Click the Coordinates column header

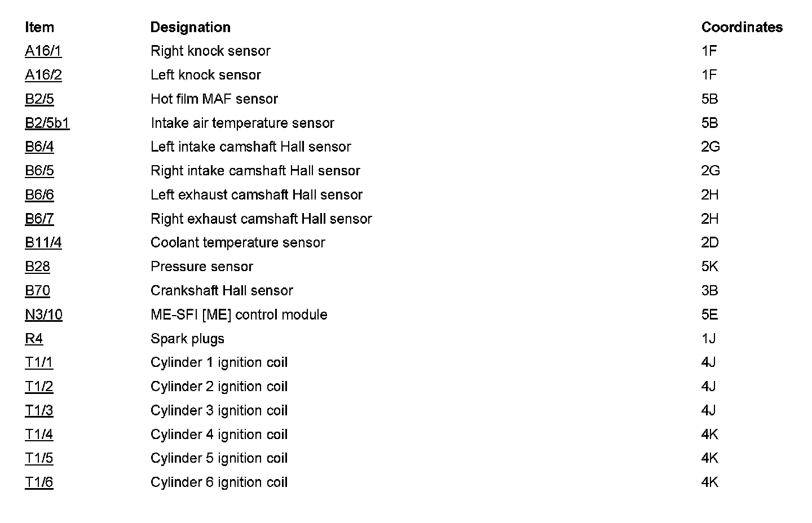tap(742, 27)
